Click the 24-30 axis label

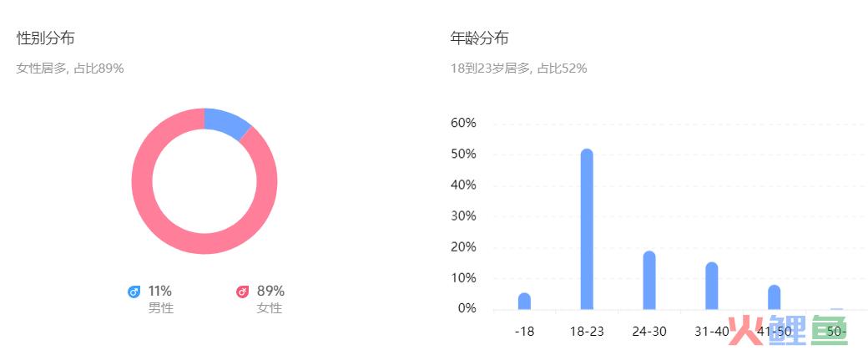point(649,332)
